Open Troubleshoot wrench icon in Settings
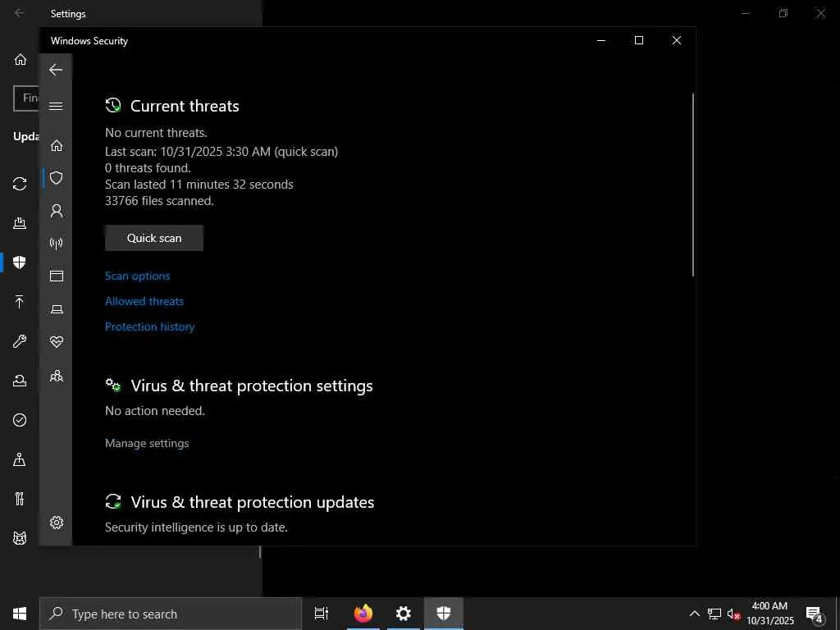The image size is (840, 630). (20, 341)
